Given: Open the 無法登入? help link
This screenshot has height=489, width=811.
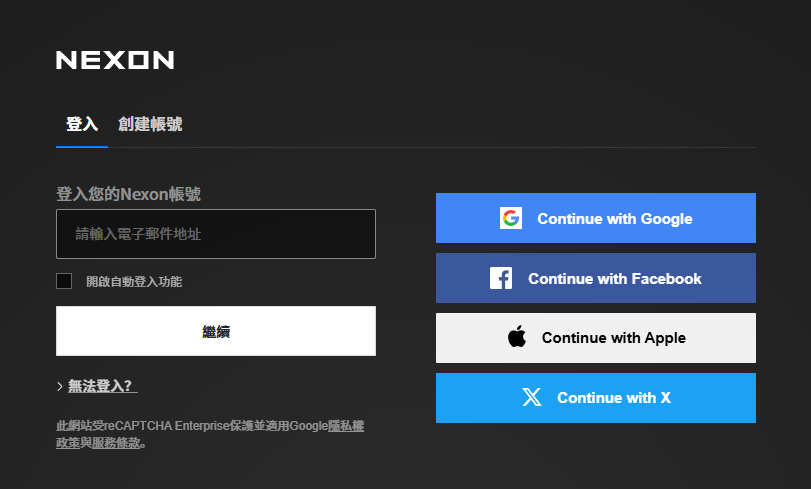Looking at the screenshot, I should [101, 386].
